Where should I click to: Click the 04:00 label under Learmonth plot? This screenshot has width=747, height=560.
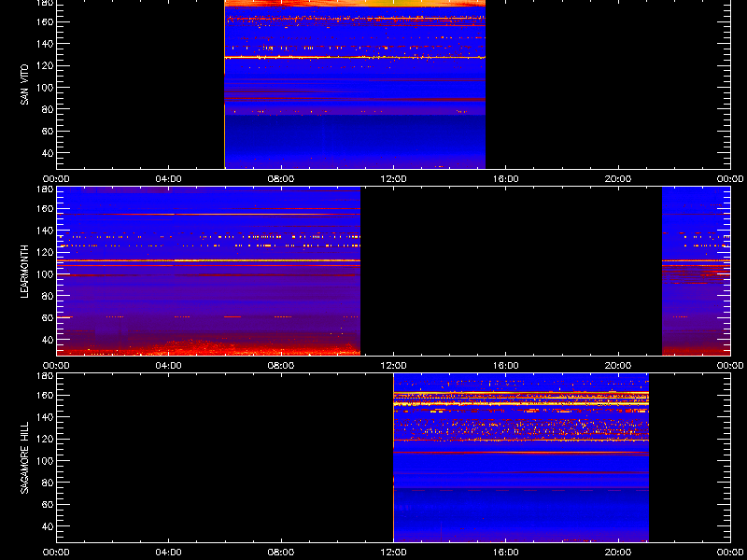[x=169, y=366]
